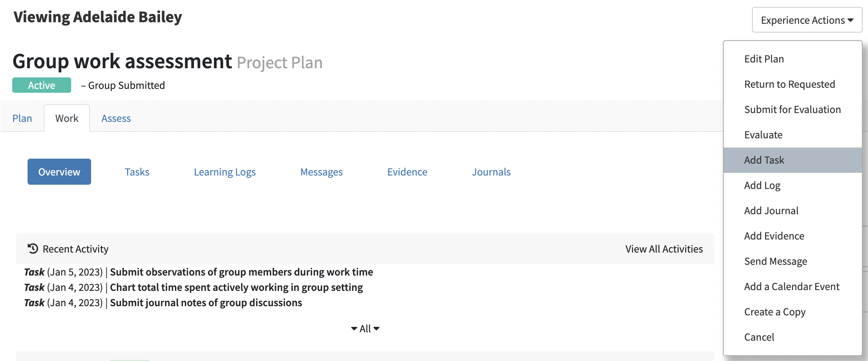The height and width of the screenshot is (361, 868).
Task: Choose Add Evidence in the menu
Action: (x=774, y=236)
